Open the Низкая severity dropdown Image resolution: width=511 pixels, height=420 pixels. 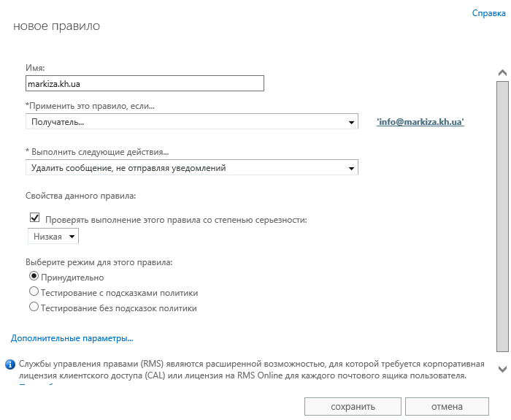(53, 237)
